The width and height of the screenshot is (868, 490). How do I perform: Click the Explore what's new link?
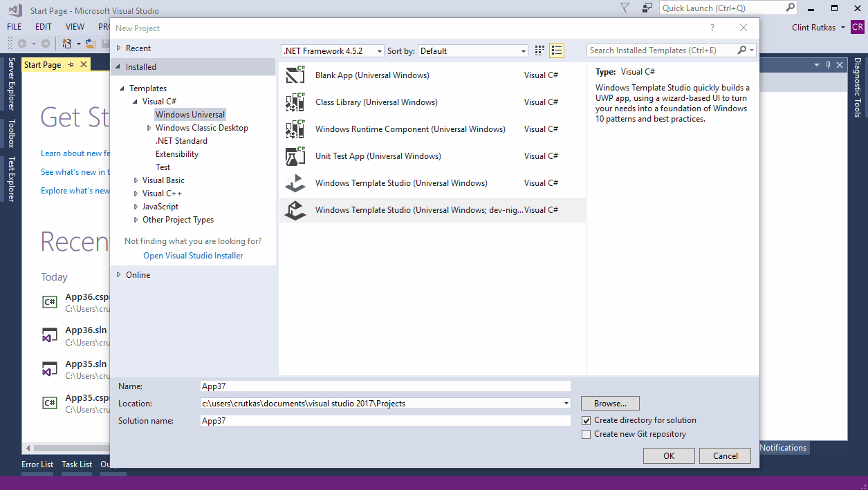point(75,191)
